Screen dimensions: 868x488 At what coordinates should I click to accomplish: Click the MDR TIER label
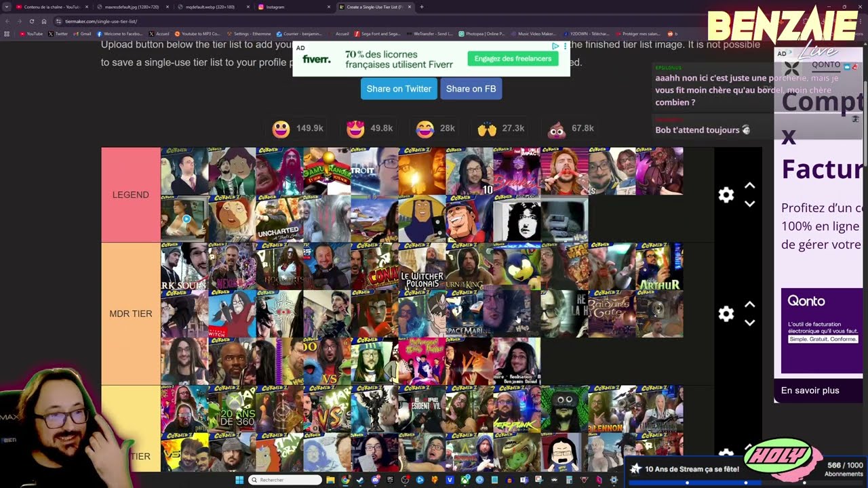coord(131,314)
